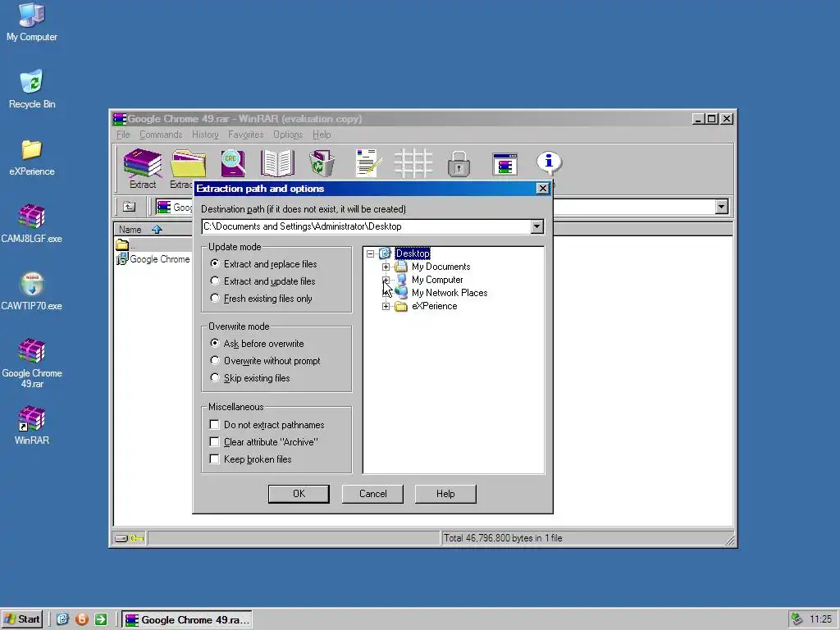Click the Delete files recycle bin toolbar icon
The height and width of the screenshot is (630, 840).
(322, 163)
